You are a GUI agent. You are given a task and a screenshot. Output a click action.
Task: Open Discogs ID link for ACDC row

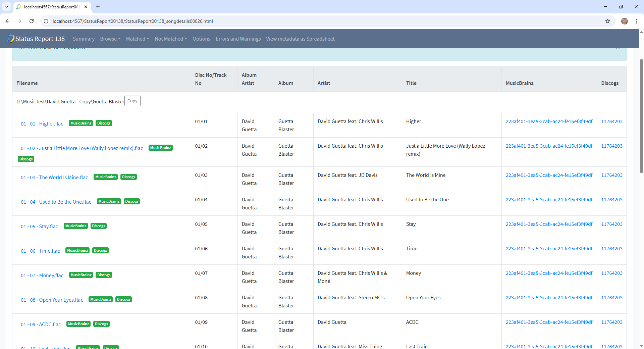coord(611,322)
